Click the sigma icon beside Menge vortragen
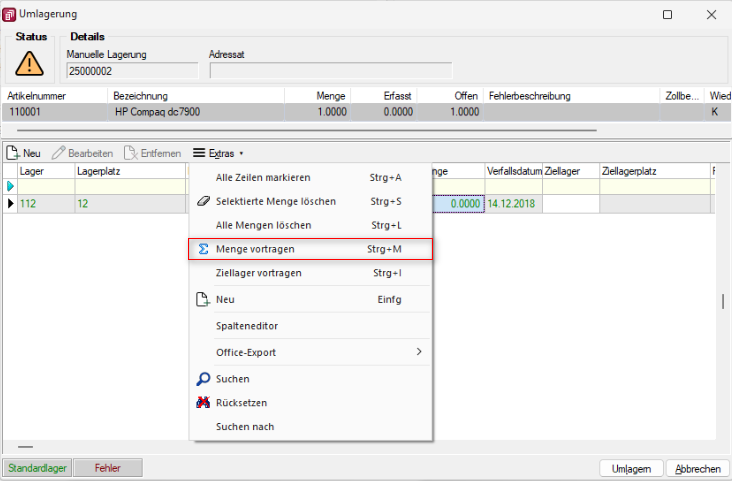This screenshot has height=481, width=732. pyautogui.click(x=202, y=248)
